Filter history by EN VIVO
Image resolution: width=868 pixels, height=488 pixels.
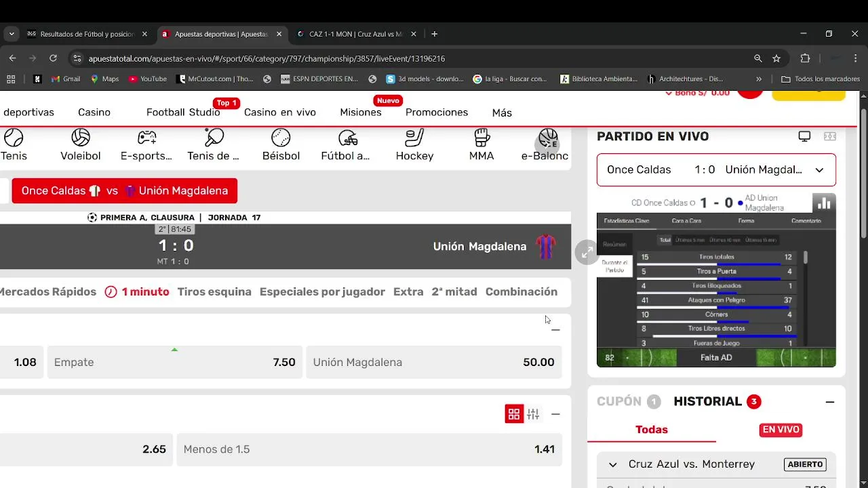click(x=781, y=430)
